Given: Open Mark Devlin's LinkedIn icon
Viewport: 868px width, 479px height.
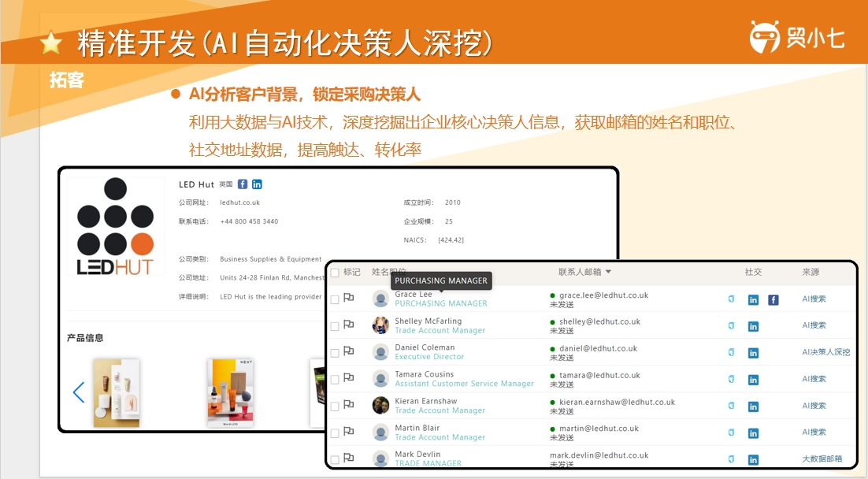Looking at the screenshot, I should [x=754, y=460].
